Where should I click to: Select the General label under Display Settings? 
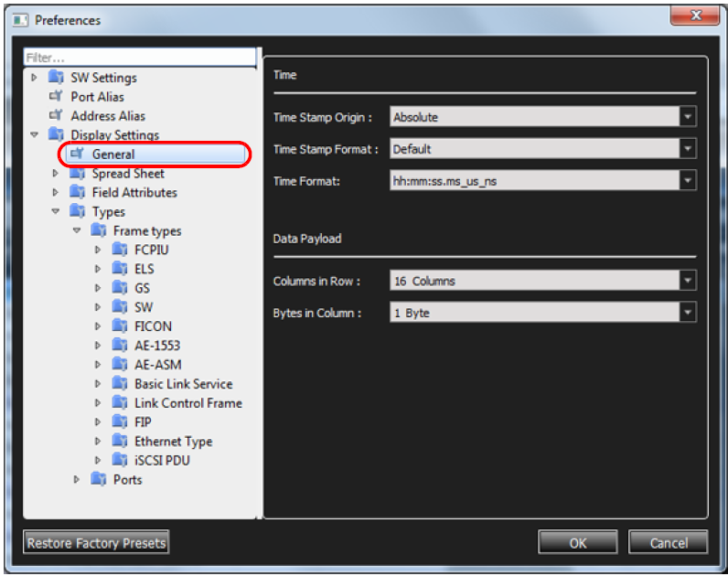pyautogui.click(x=113, y=155)
